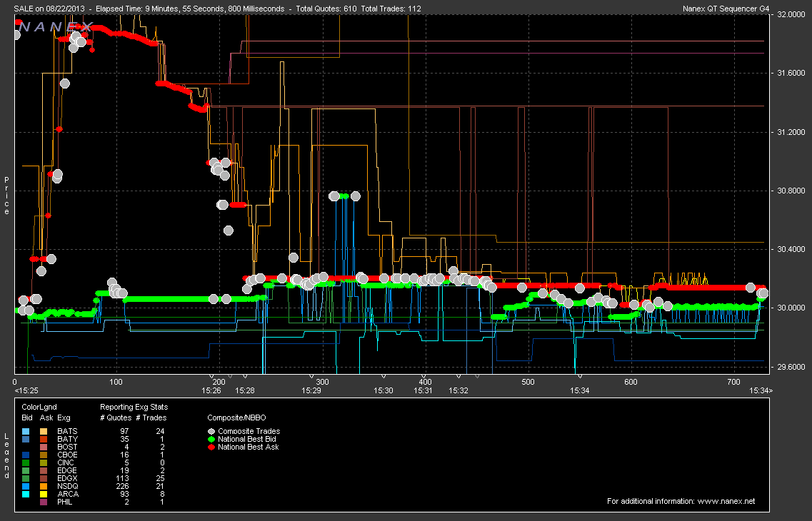Click the 32.0000 price axis label
Image resolution: width=812 pixels, height=521 pixels.
coord(791,14)
